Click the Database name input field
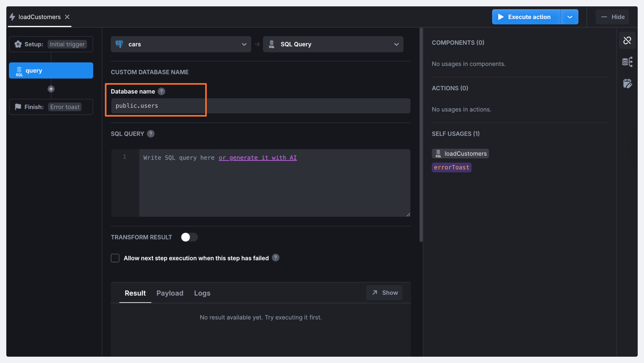Screen dimensions: 644x363 260,106
